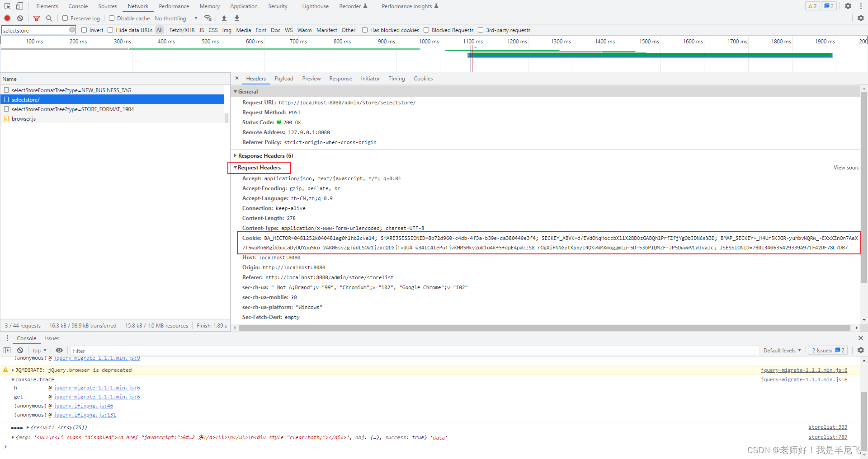
Task: Click the horizontal scrollbar in headers pane
Action: (544, 328)
